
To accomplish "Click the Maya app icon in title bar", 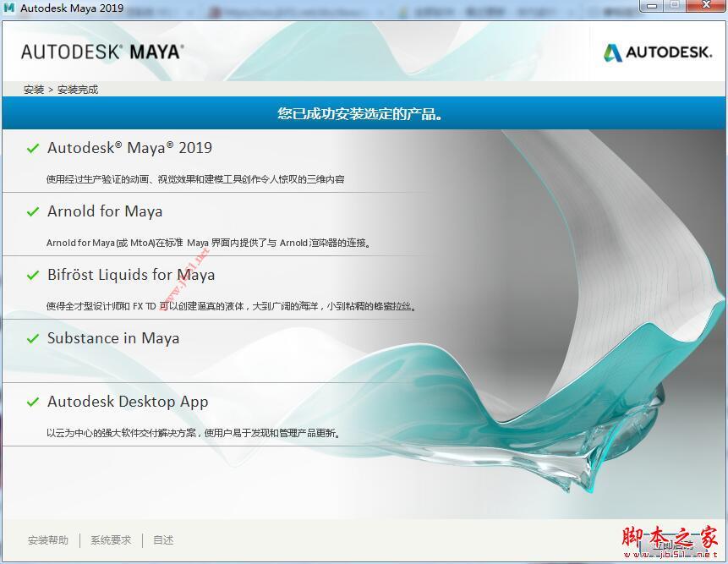I will pyautogui.click(x=8, y=8).
